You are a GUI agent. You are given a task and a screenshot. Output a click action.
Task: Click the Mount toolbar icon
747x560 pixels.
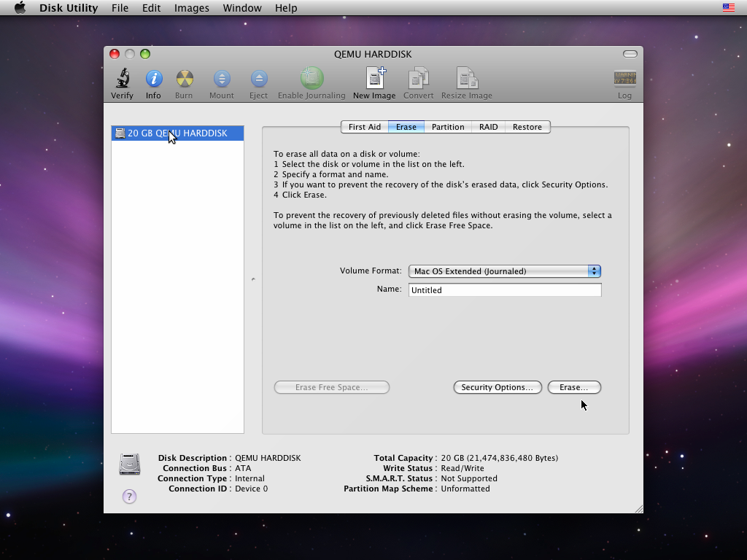[x=222, y=79]
